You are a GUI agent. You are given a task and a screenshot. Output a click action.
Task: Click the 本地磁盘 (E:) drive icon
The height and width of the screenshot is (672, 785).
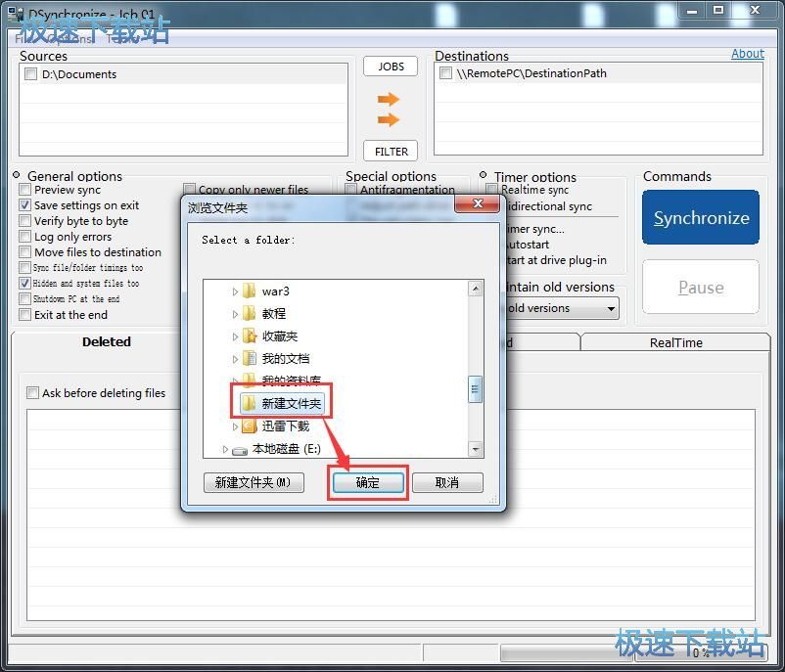point(240,450)
